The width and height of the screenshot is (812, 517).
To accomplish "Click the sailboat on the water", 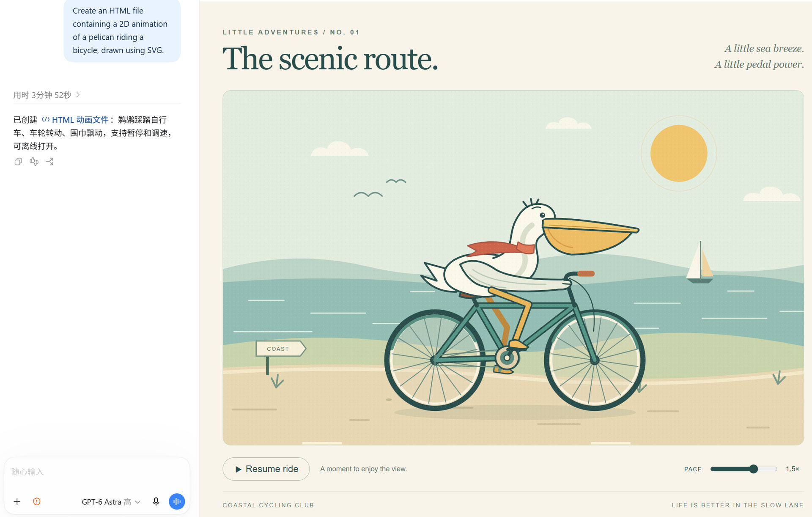I will pos(700,262).
